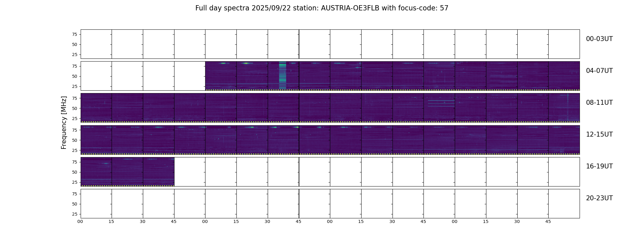Screen dimensions: 644x245
Task: Click the 75 tick label of the 00-03UT row
Action: (x=75, y=34)
